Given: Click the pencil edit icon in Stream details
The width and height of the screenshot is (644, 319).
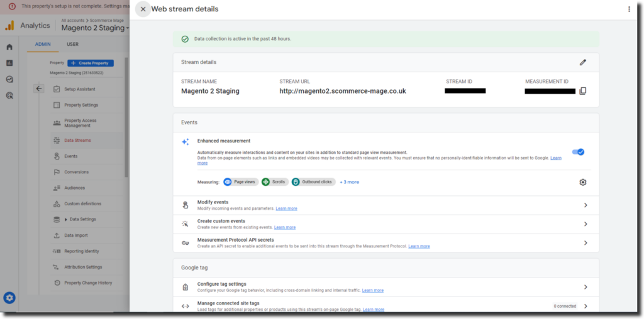Looking at the screenshot, I should pyautogui.click(x=582, y=62).
